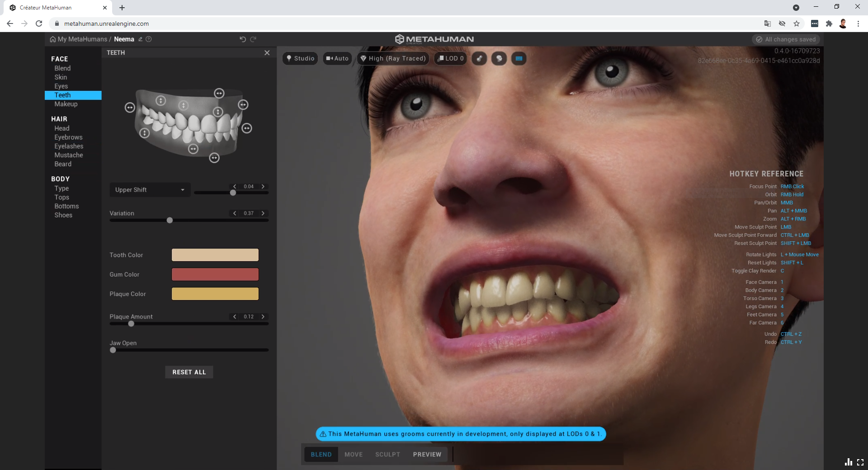
Task: Open the Plaque Color swatch
Action: pos(215,294)
